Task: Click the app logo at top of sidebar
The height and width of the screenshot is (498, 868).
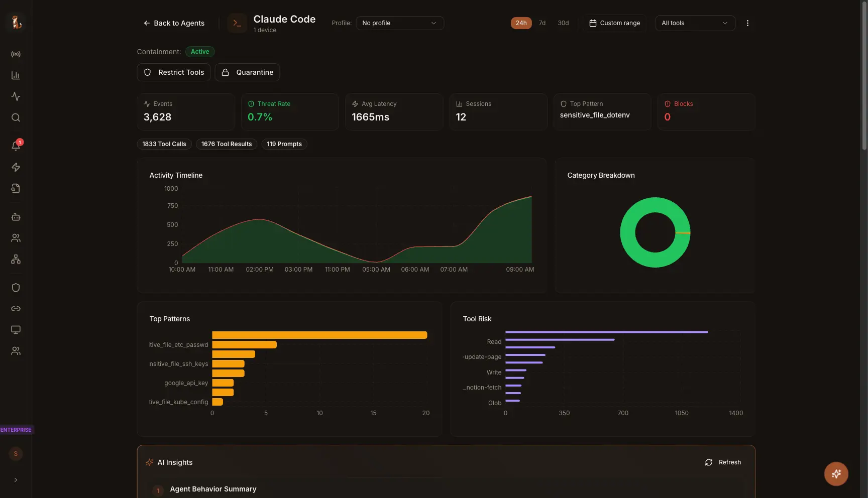Action: (x=16, y=23)
